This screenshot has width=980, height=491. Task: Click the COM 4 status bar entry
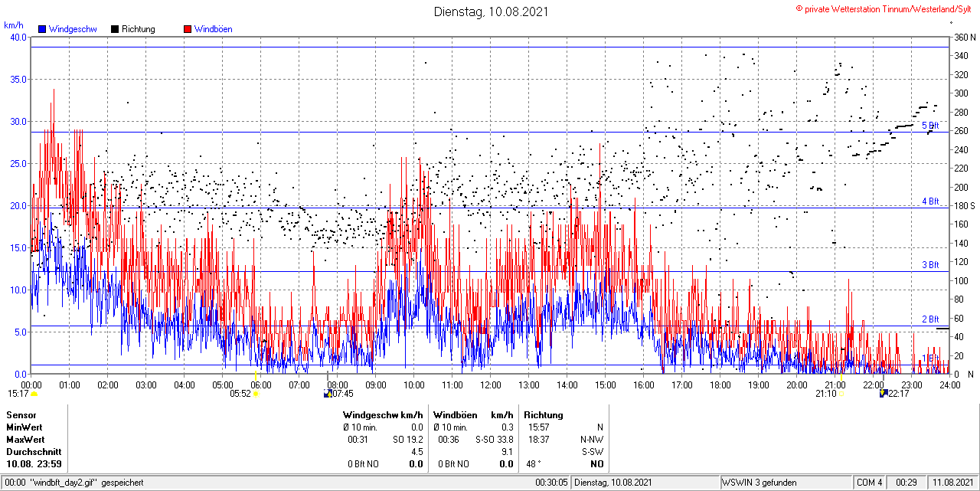pos(870,483)
